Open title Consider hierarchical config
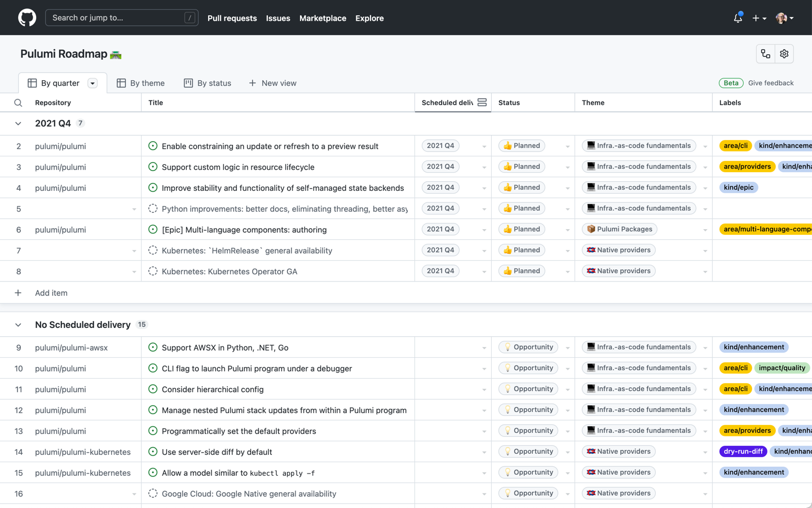812x508 pixels. pos(213,389)
